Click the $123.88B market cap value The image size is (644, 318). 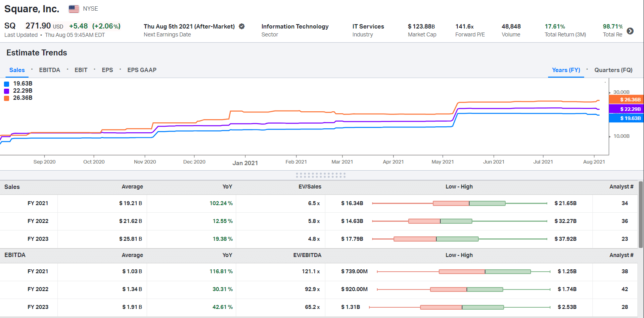pos(421,27)
